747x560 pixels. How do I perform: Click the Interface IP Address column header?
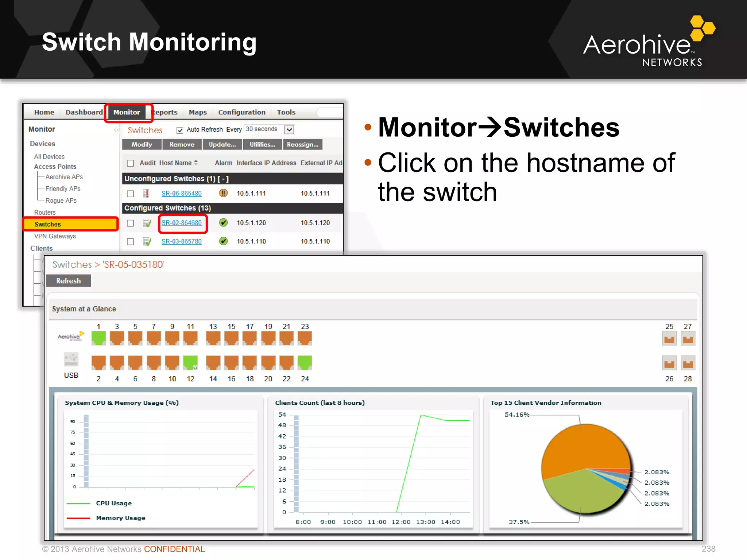(x=266, y=163)
